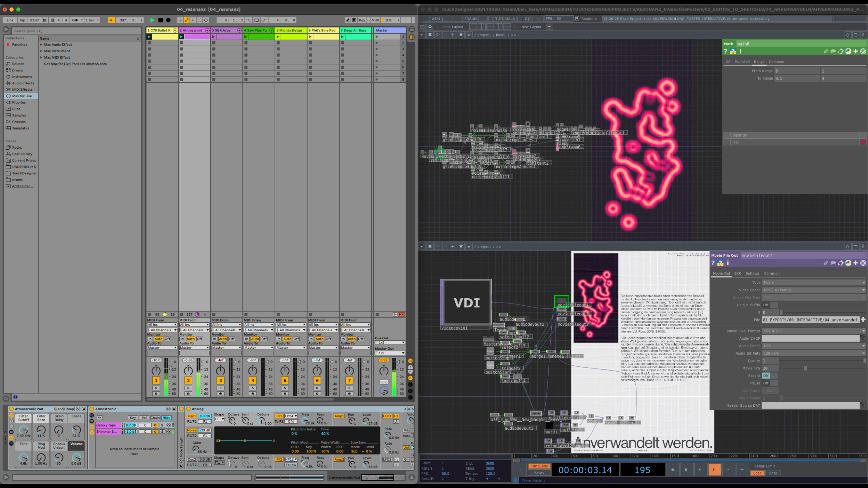This screenshot has height=488, width=868.
Task: Solo track 1 with the S button
Action: coord(156,388)
